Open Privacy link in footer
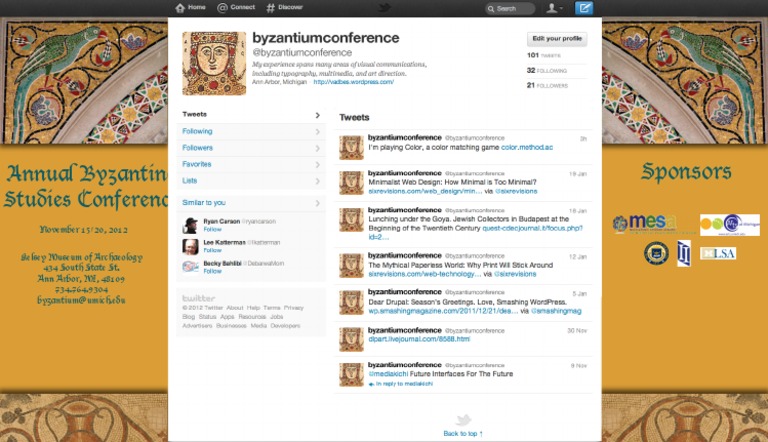 pyautogui.click(x=293, y=308)
